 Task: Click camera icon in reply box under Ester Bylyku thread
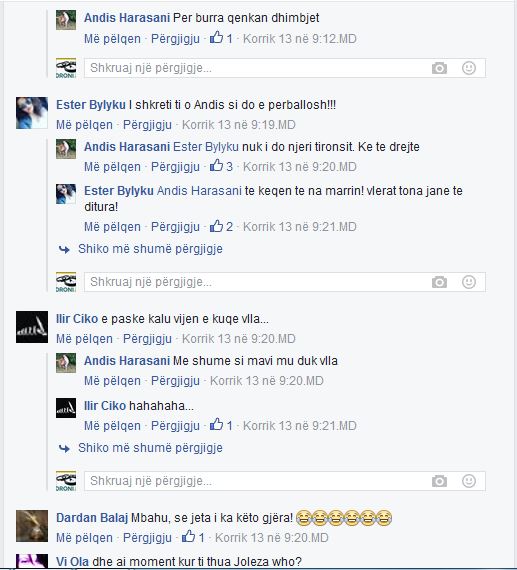pos(439,282)
